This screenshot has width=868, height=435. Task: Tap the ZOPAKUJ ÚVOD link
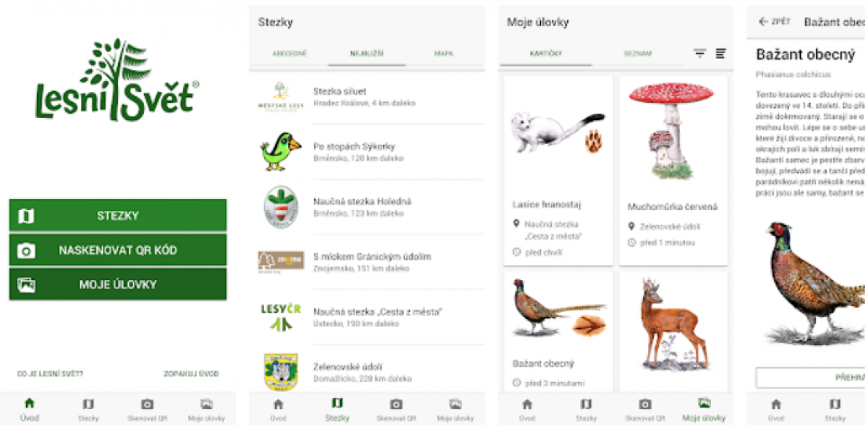[x=191, y=374]
